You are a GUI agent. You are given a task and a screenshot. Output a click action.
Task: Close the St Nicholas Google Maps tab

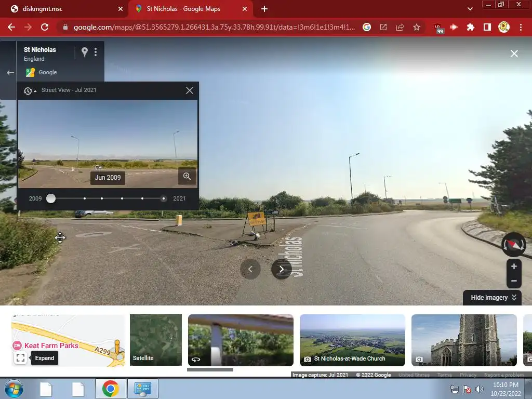coord(245,9)
